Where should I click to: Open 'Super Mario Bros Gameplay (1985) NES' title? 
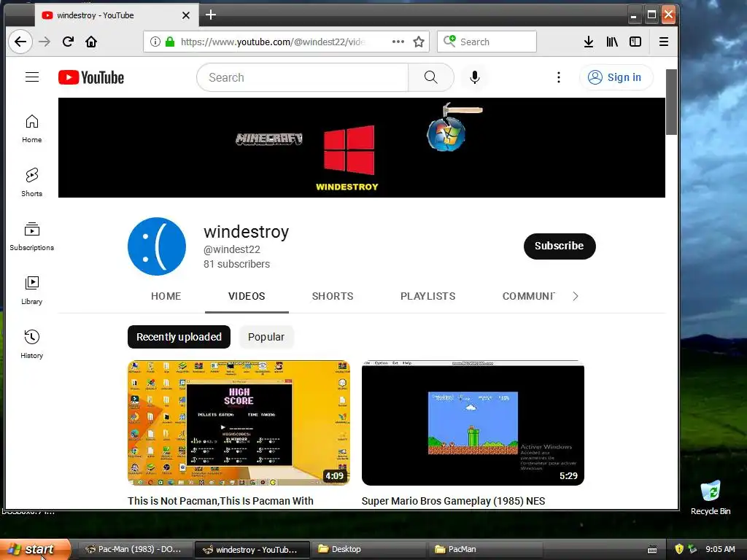(453, 501)
